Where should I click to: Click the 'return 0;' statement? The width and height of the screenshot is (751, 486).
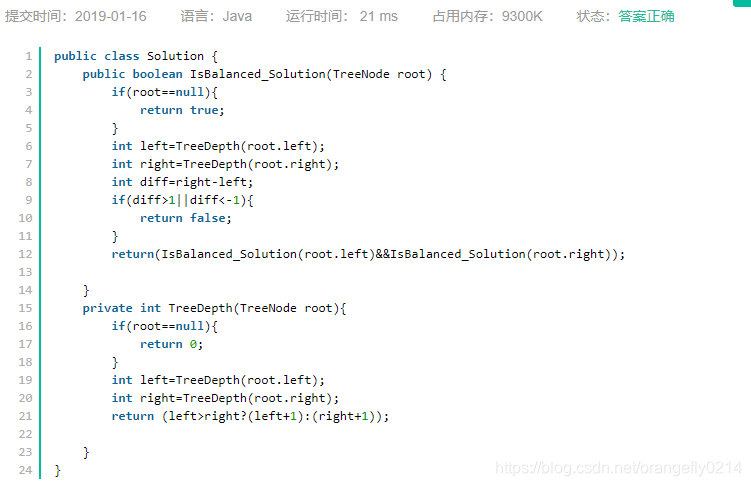171,344
